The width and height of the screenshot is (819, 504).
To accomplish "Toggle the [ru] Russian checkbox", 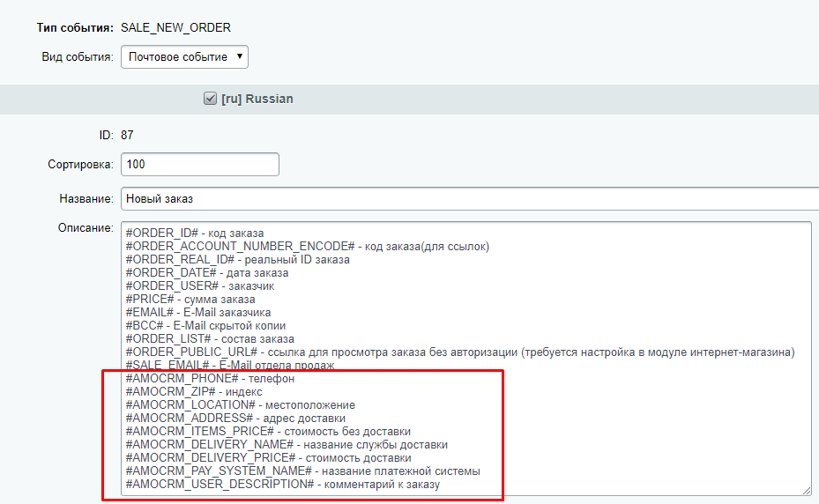I will [x=210, y=100].
